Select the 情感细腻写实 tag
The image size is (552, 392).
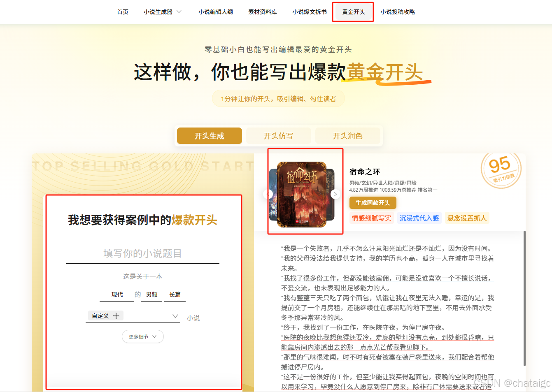coord(372,218)
